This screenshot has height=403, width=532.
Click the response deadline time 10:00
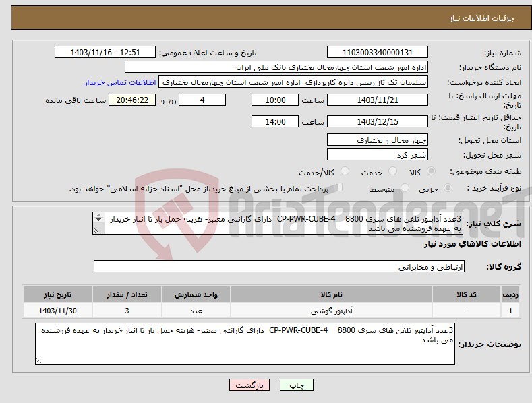(x=275, y=100)
